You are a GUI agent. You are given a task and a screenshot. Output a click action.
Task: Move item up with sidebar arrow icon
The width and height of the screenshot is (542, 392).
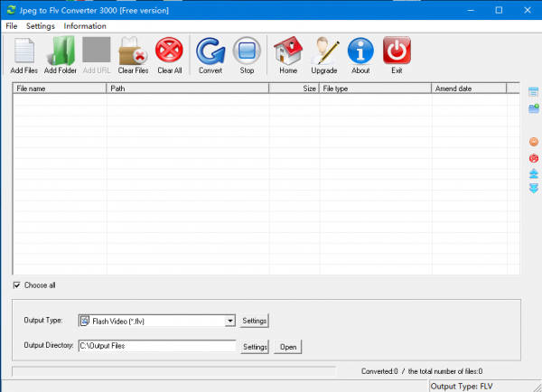pyautogui.click(x=533, y=173)
